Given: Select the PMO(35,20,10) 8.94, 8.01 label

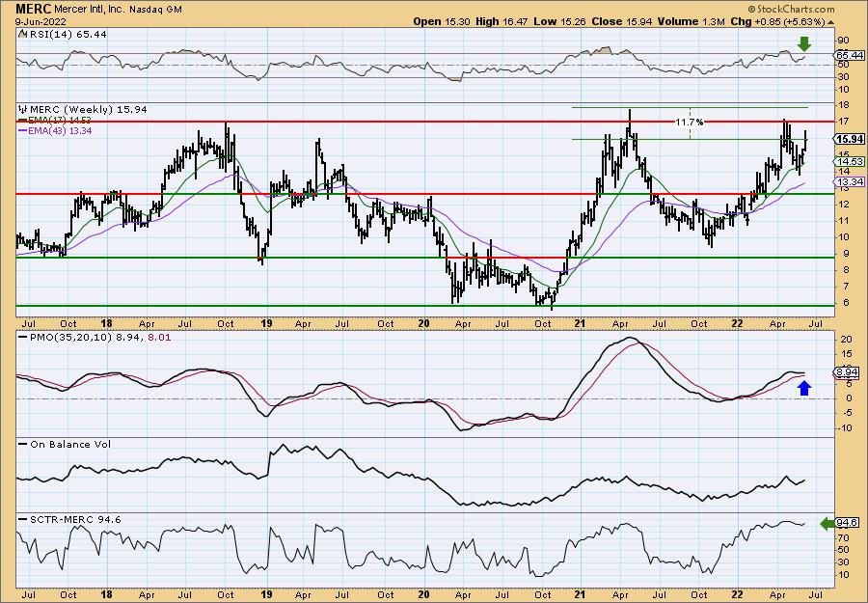Looking at the screenshot, I should [98, 337].
